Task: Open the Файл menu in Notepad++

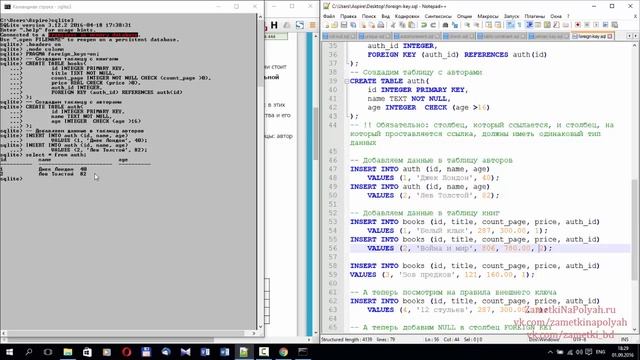Action: 329,16
